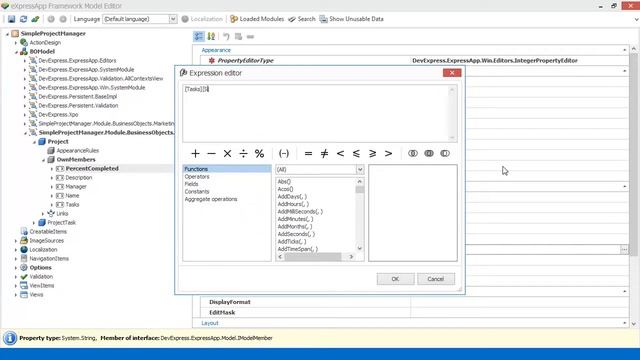
Task: Click the multiply operator button
Action: (227, 153)
